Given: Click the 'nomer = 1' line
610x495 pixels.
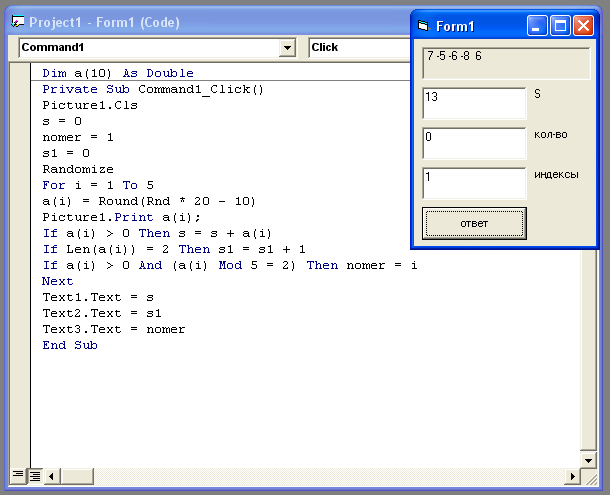Looking at the screenshot, I should tap(78, 137).
